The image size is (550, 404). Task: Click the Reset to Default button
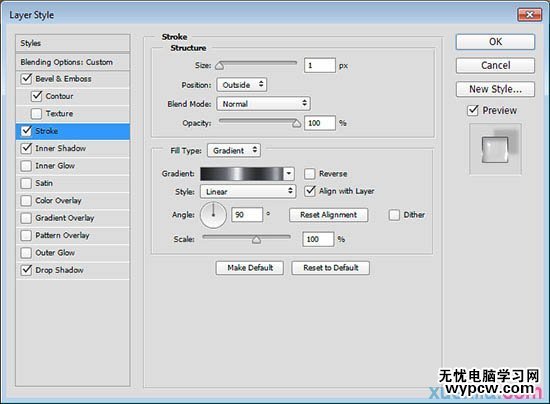click(x=330, y=268)
